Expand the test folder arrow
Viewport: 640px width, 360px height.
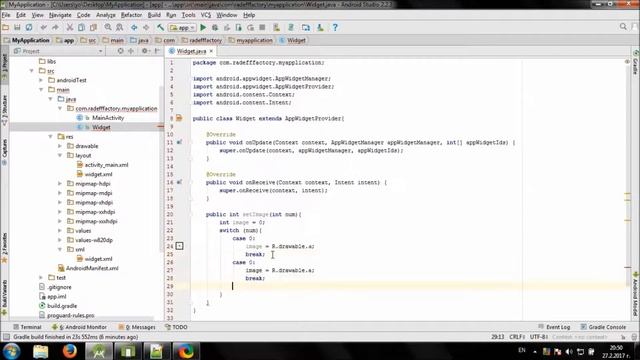(41, 278)
